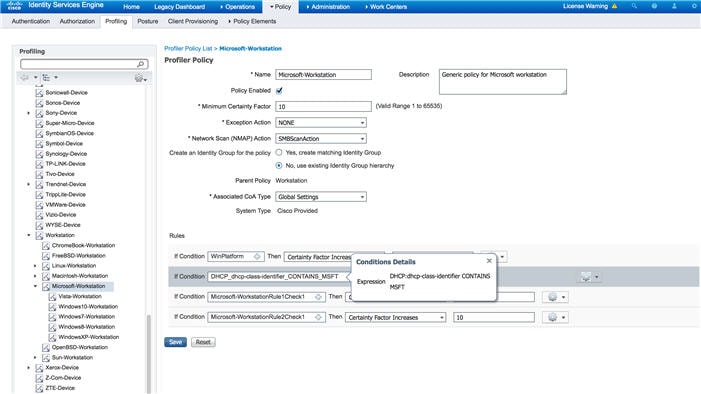Collapse the Workstation tree node
The width and height of the screenshot is (701, 394).
pyautogui.click(x=29, y=235)
